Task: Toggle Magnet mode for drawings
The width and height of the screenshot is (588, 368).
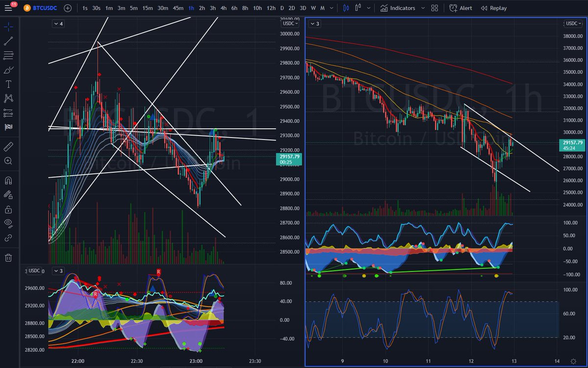Action: tap(8, 180)
